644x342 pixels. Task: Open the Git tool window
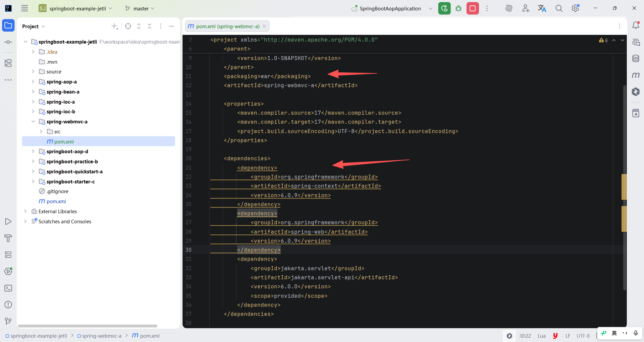point(8,321)
